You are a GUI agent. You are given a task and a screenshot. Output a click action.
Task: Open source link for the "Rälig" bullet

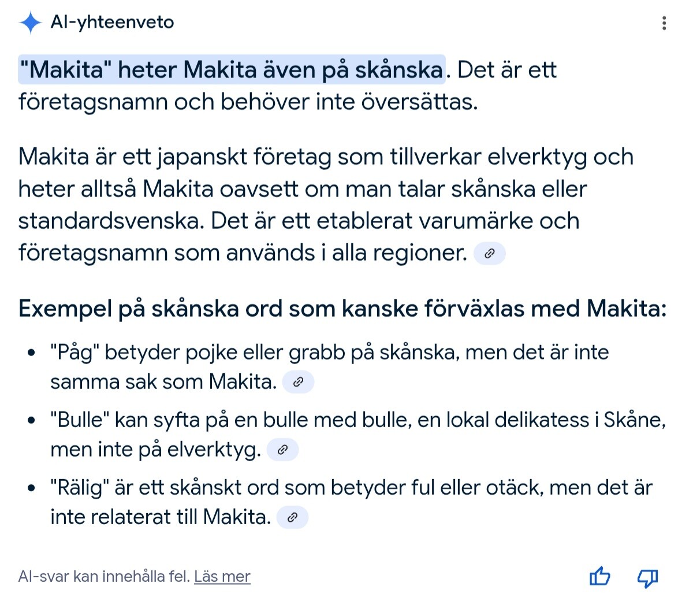(x=292, y=517)
